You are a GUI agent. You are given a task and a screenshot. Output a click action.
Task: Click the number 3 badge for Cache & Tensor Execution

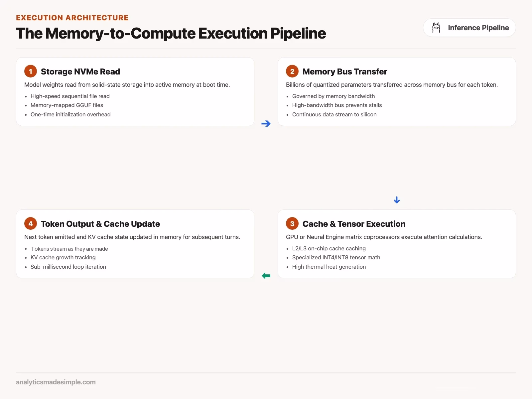(x=292, y=223)
